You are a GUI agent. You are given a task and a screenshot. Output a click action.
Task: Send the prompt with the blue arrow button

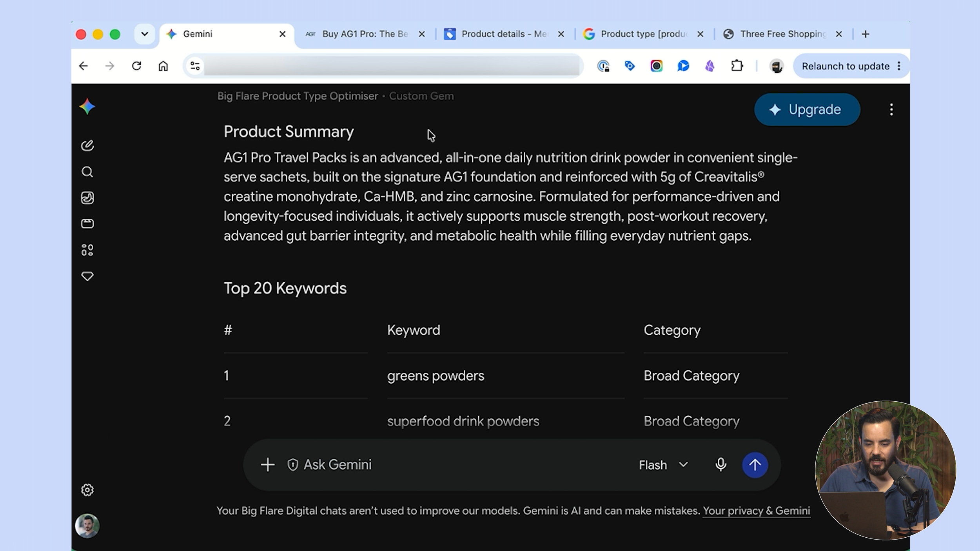(x=755, y=465)
